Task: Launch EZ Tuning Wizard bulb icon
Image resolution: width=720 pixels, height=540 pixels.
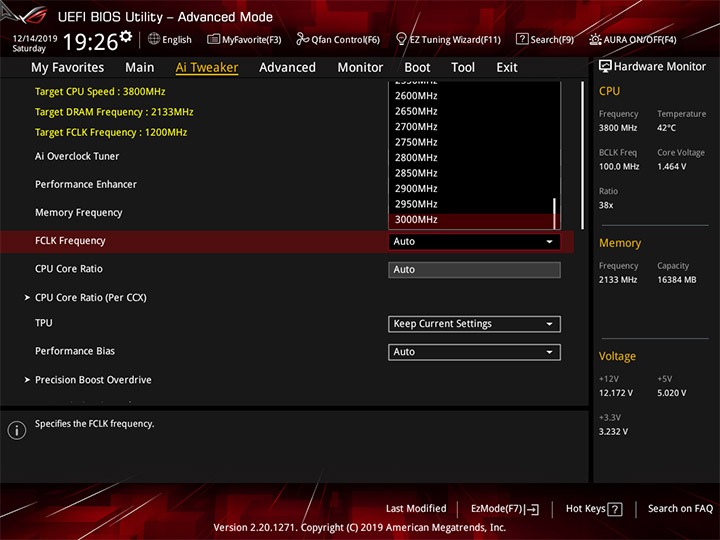Action: coord(401,39)
